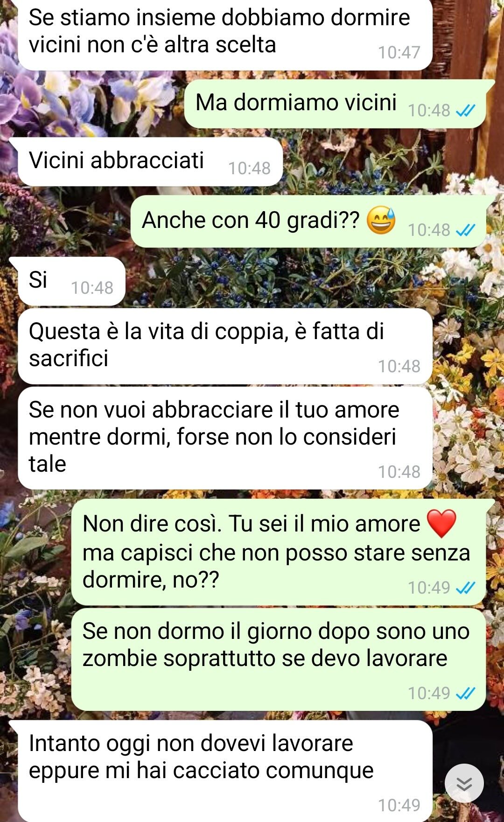Tap the scroll-to-bottom double chevron button
This screenshot has width=504, height=822.
coord(464,783)
